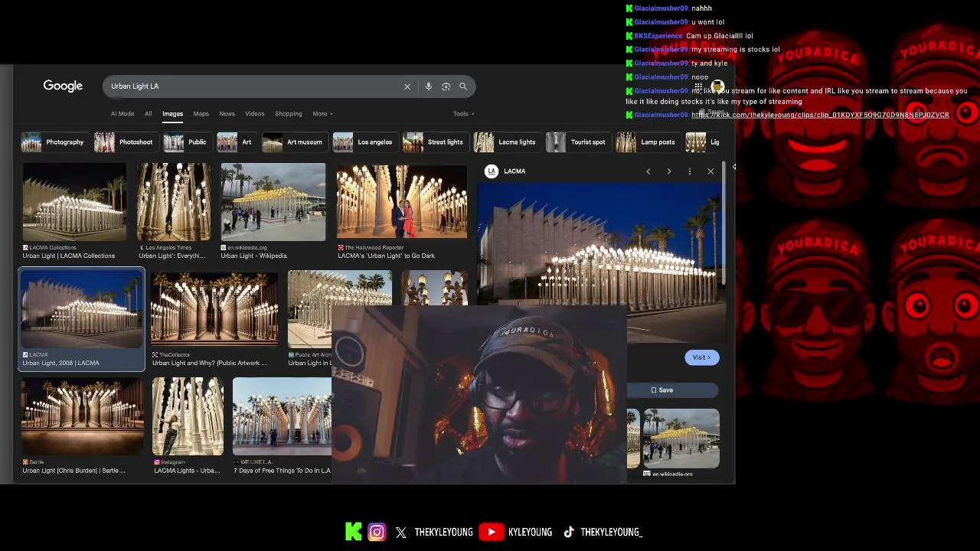Open three-dot options in the preview panel
This screenshot has height=551, width=980.
[690, 171]
